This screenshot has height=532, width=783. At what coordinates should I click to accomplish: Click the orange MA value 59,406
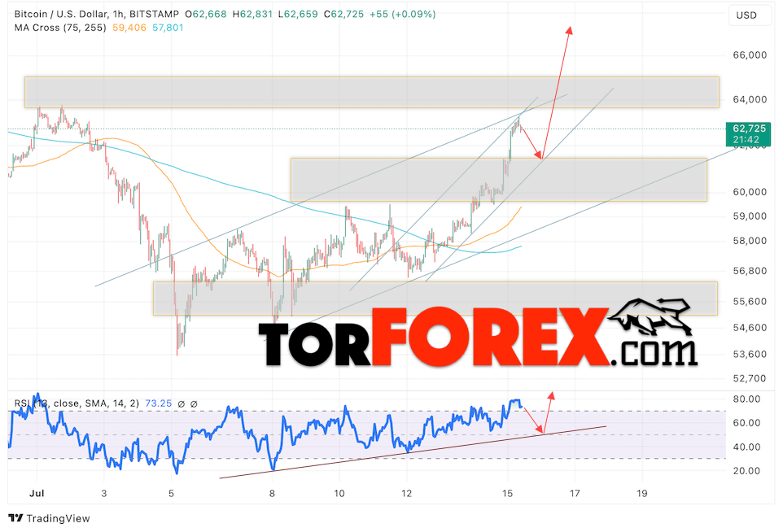(x=129, y=28)
